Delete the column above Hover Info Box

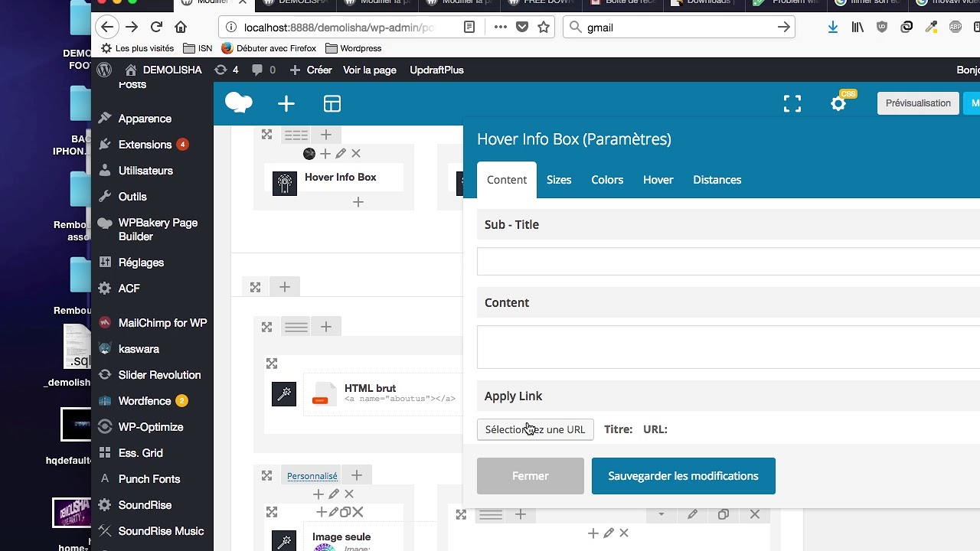click(356, 154)
